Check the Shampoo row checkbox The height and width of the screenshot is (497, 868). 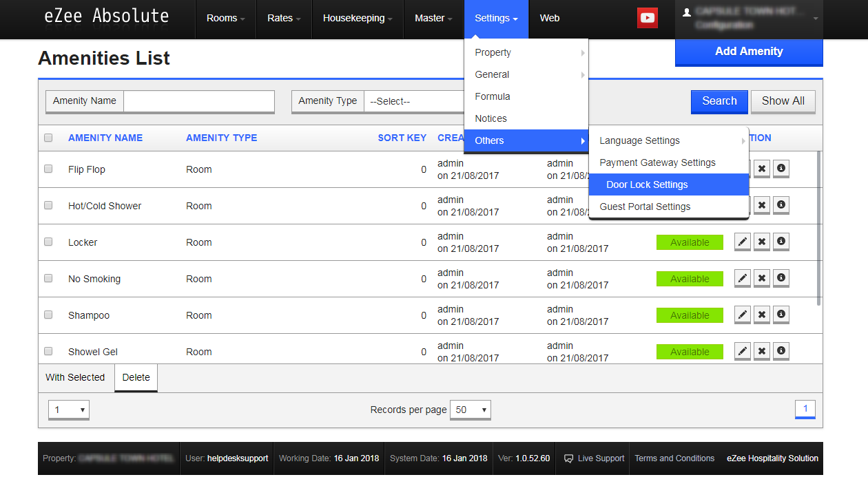[48, 315]
